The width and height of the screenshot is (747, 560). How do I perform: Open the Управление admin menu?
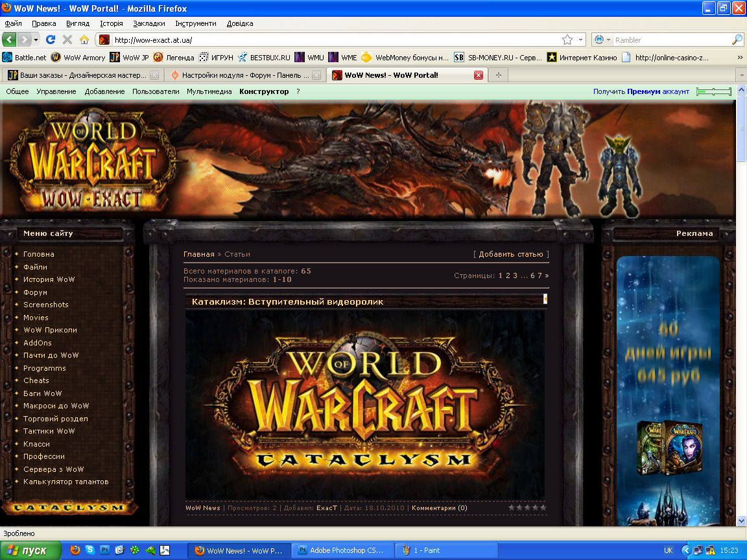click(x=56, y=91)
